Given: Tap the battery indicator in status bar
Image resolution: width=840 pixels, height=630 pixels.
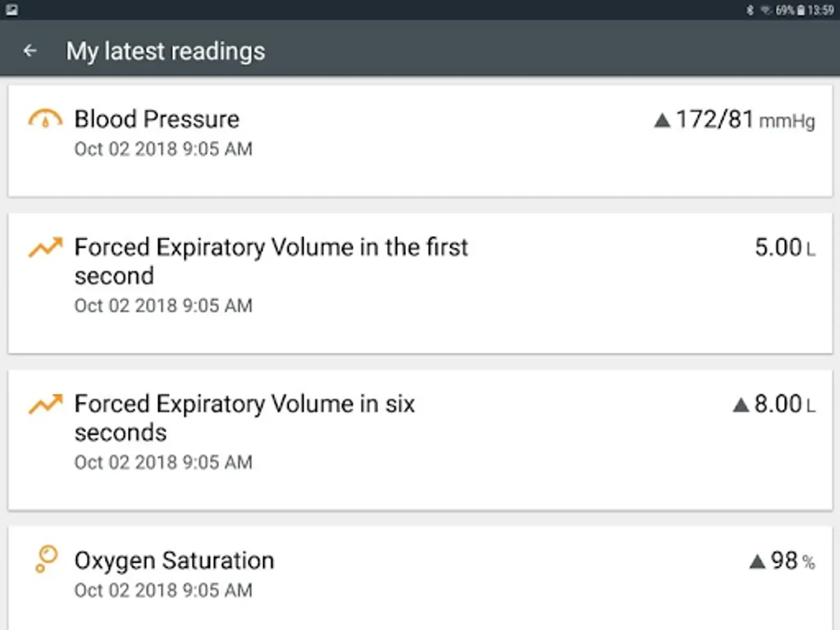Looking at the screenshot, I should tap(799, 10).
